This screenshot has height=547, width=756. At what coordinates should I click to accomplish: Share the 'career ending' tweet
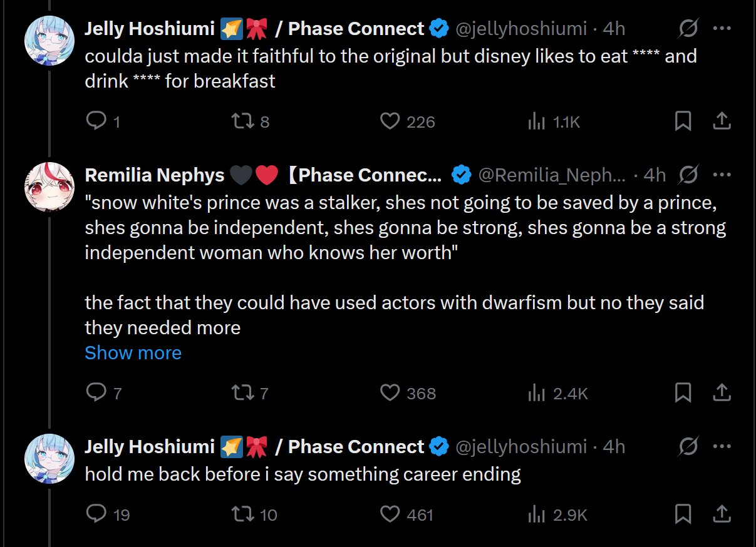[x=722, y=514]
